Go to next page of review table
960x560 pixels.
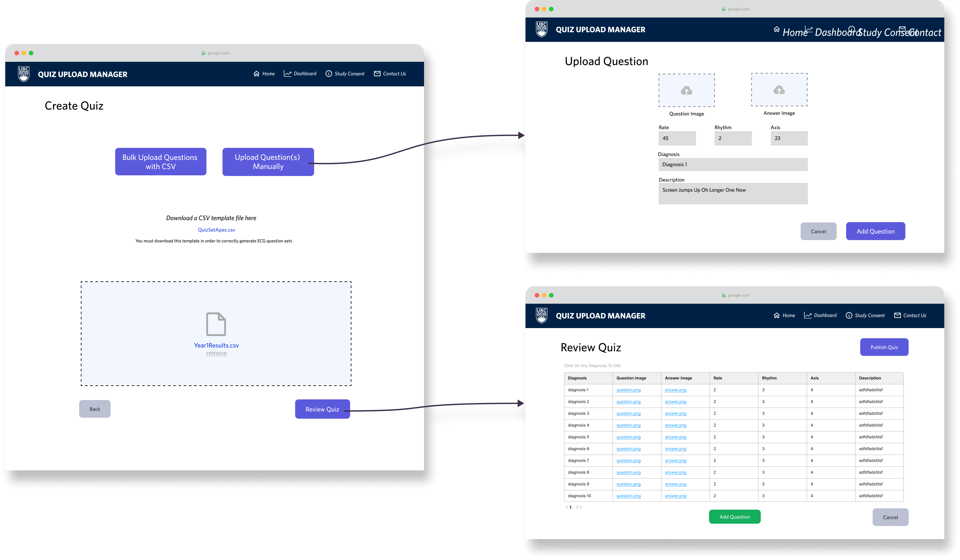click(581, 507)
